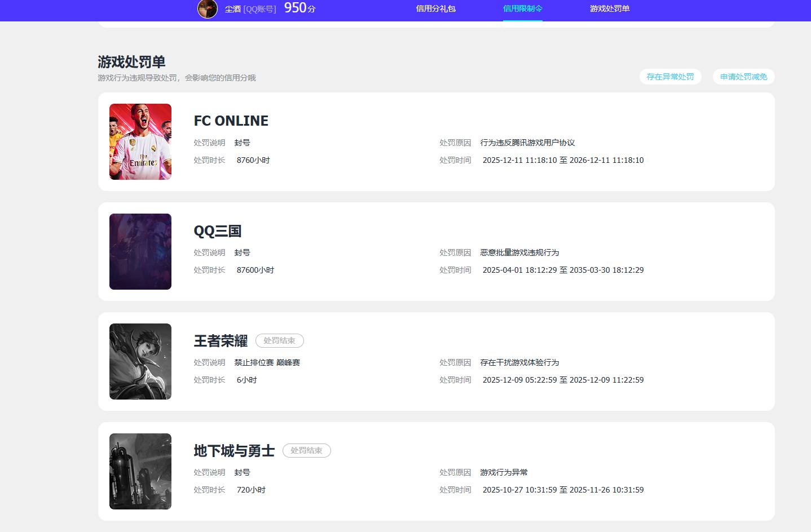The width and height of the screenshot is (811, 532).
Task: Select the 王者荣耀 title
Action: (x=221, y=340)
